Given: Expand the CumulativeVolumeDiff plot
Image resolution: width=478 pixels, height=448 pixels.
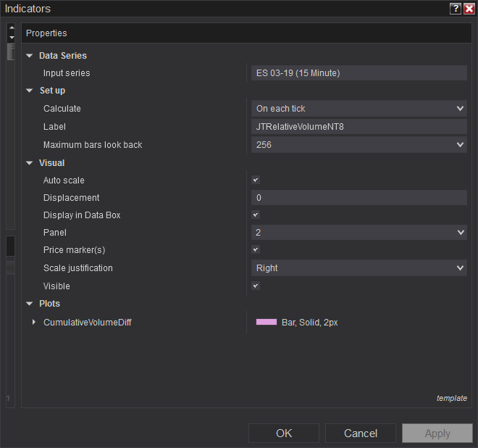Looking at the screenshot, I should (34, 323).
